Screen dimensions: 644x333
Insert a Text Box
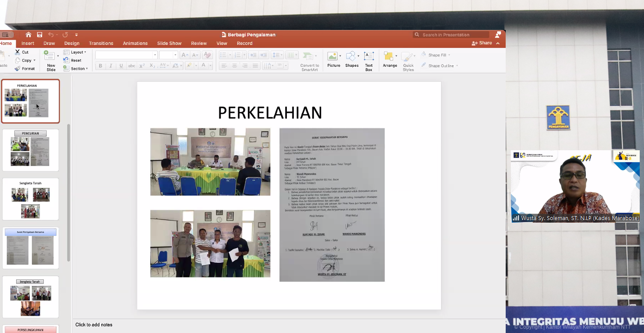[x=369, y=60]
